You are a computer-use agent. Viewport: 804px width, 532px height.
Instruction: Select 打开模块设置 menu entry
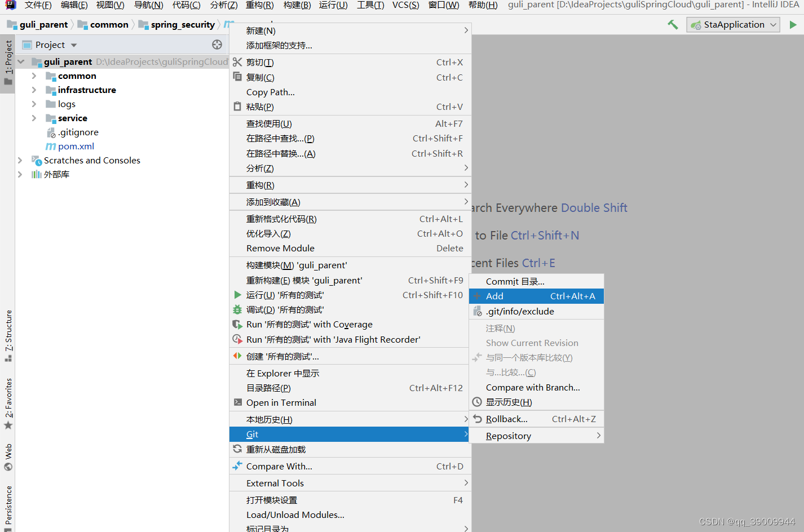350,500
